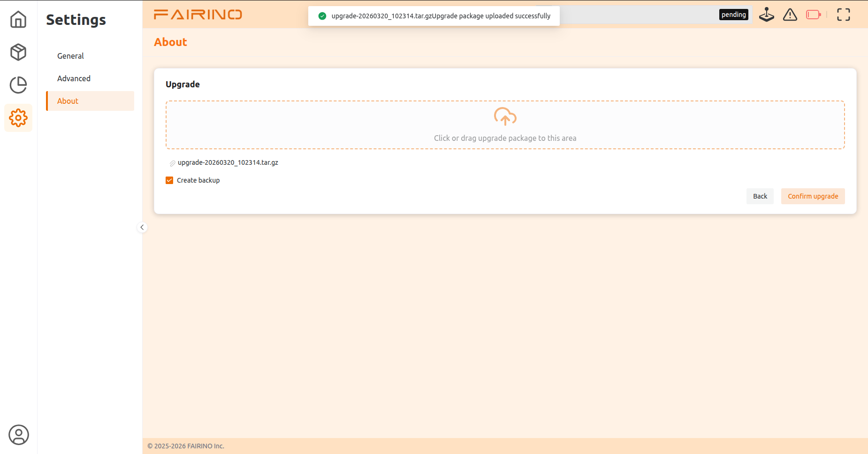Open the 3D cube package icon
868x454 pixels.
point(18,52)
